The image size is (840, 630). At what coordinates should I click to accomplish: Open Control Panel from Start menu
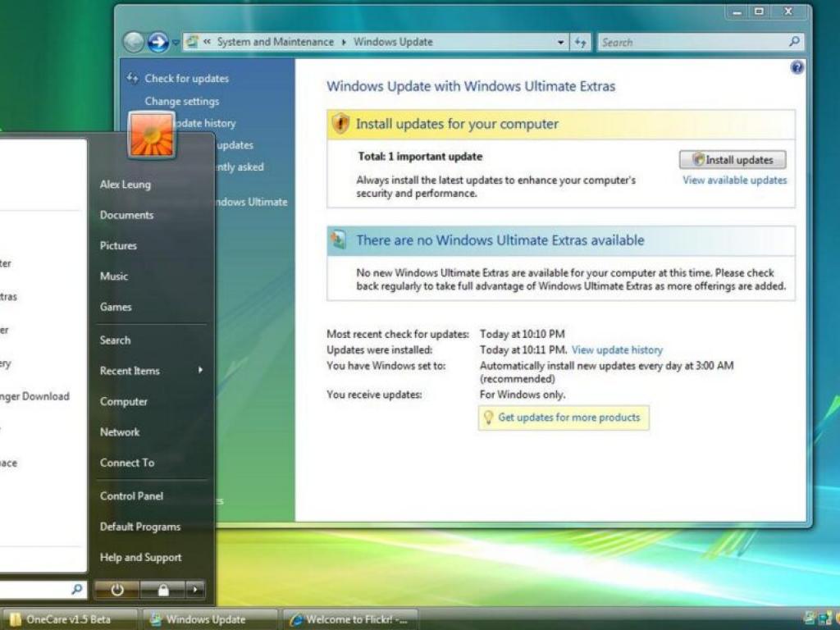point(131,496)
